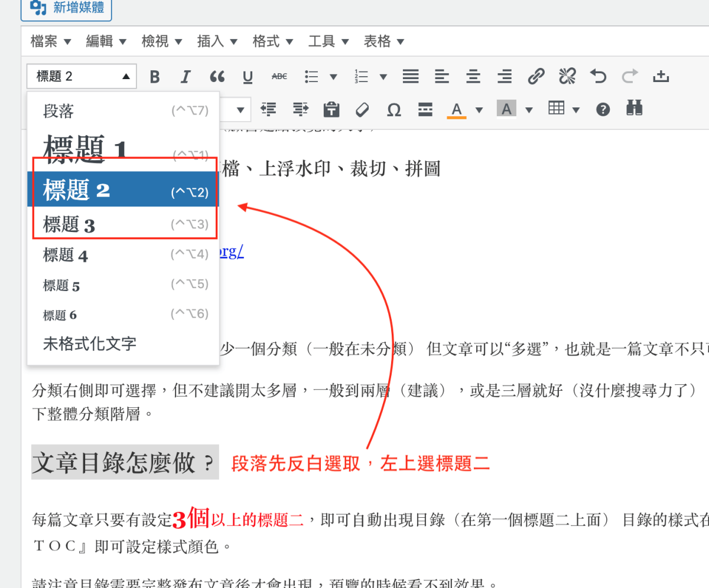
Task: Insert a special character with Omega icon
Action: [x=393, y=110]
